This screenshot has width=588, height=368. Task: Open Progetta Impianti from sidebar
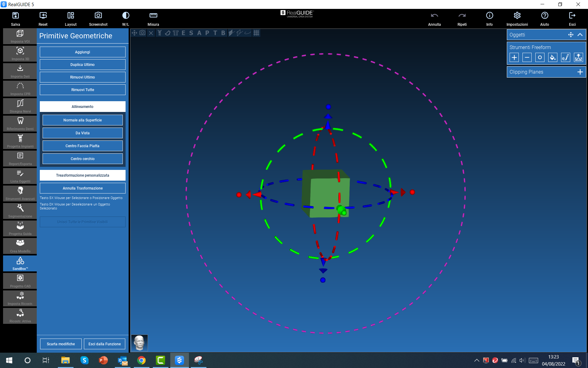20,141
